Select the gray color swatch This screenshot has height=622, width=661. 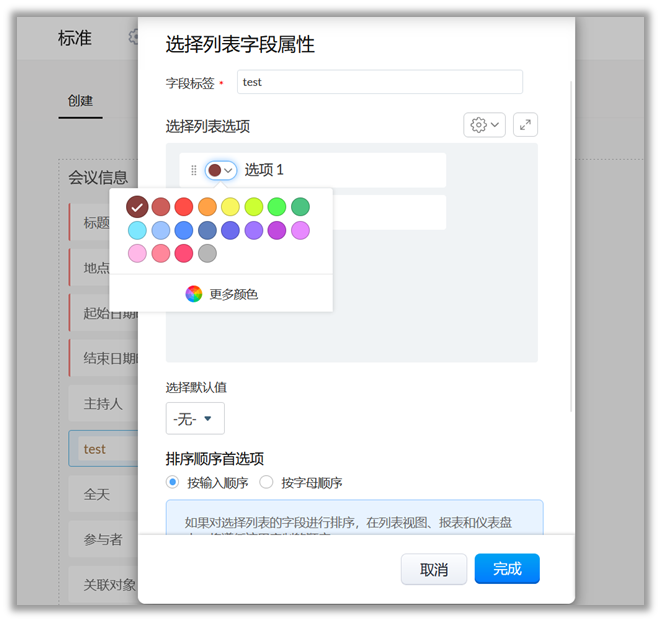tap(207, 253)
